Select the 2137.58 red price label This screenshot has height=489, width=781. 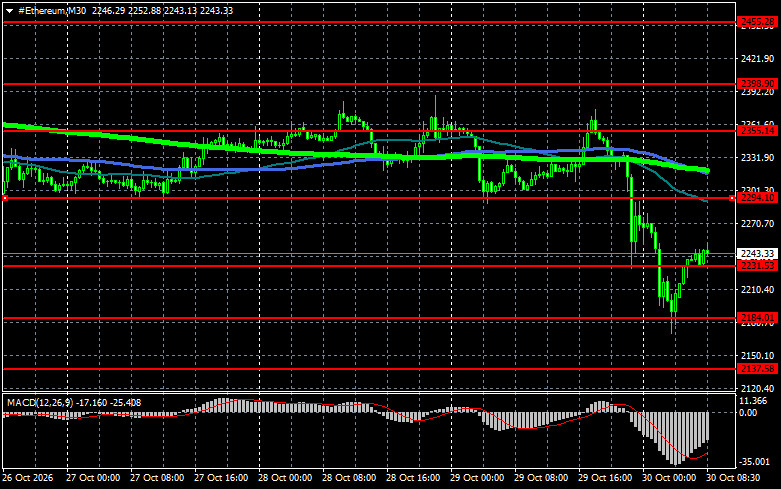coord(757,369)
